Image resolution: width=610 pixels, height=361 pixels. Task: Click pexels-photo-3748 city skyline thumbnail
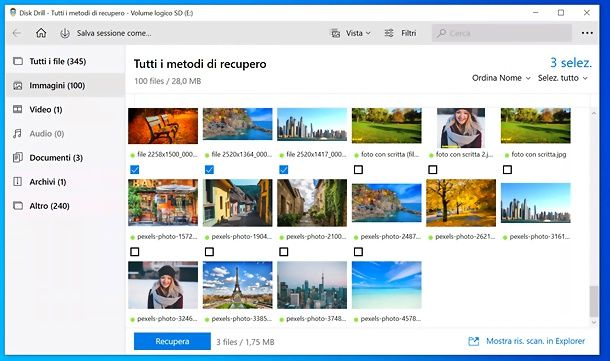click(x=312, y=285)
